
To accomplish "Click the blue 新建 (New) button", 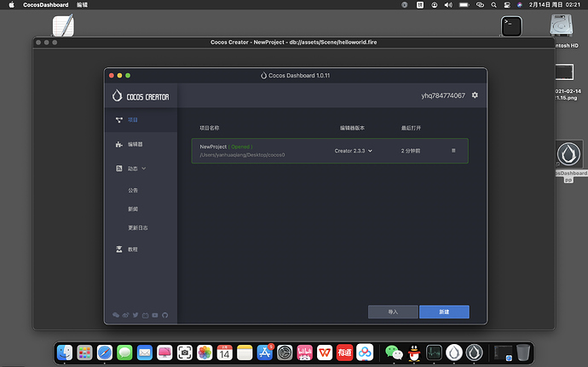I will coord(444,312).
